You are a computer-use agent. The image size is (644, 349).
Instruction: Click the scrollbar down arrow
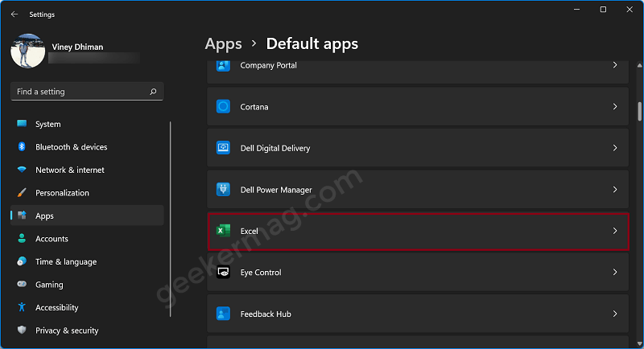639,343
